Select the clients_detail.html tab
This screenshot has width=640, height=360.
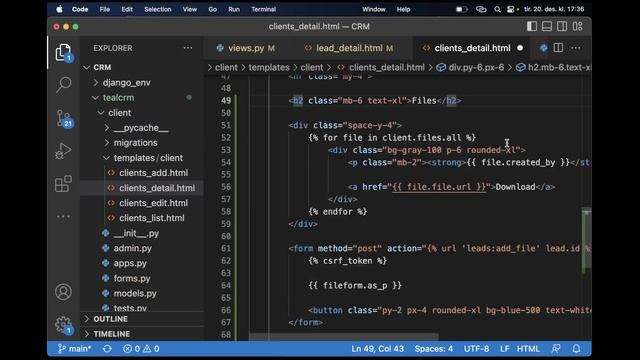pos(472,48)
